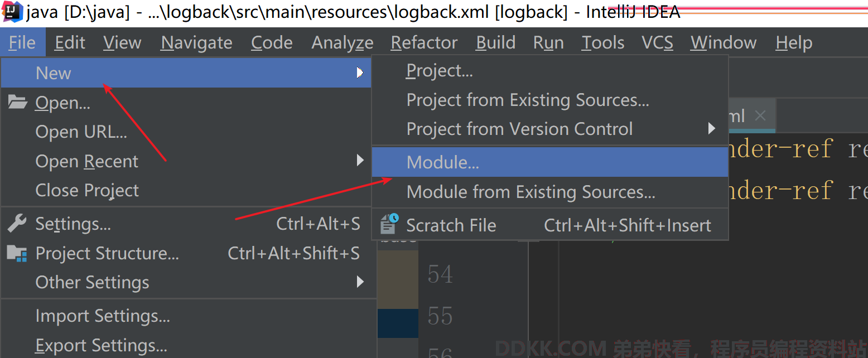Screen dimensions: 868x358
Task: Expand Project from Version Control arrow
Action: click(711, 129)
